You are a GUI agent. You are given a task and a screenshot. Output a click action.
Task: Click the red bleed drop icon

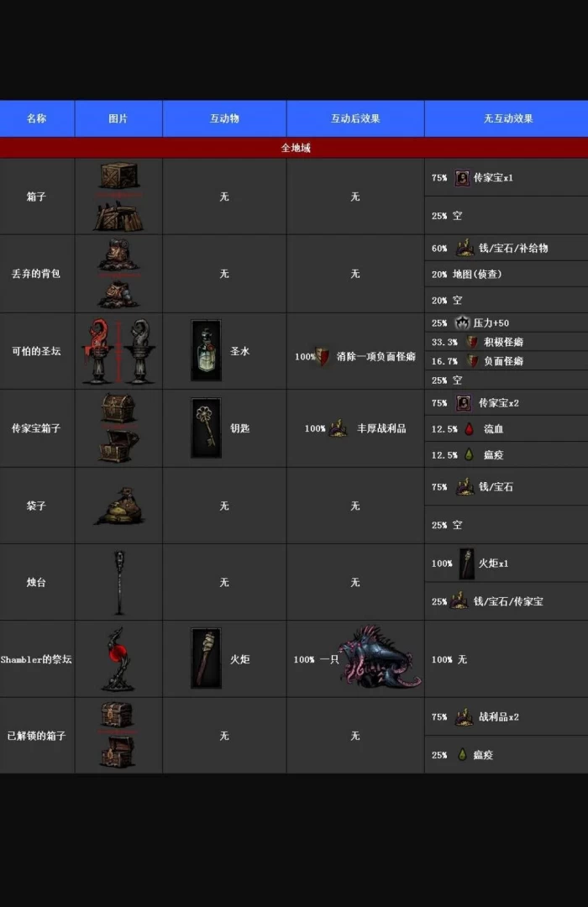[469, 429]
